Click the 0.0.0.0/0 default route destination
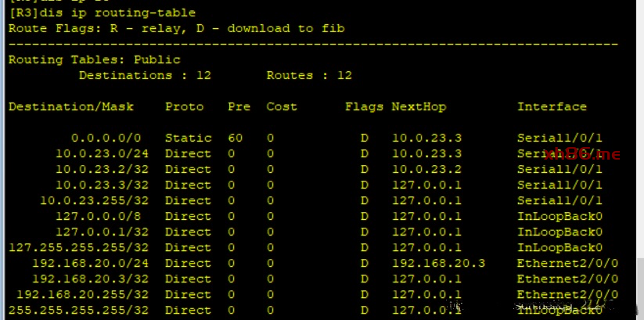This screenshot has width=644, height=320. coord(106,138)
